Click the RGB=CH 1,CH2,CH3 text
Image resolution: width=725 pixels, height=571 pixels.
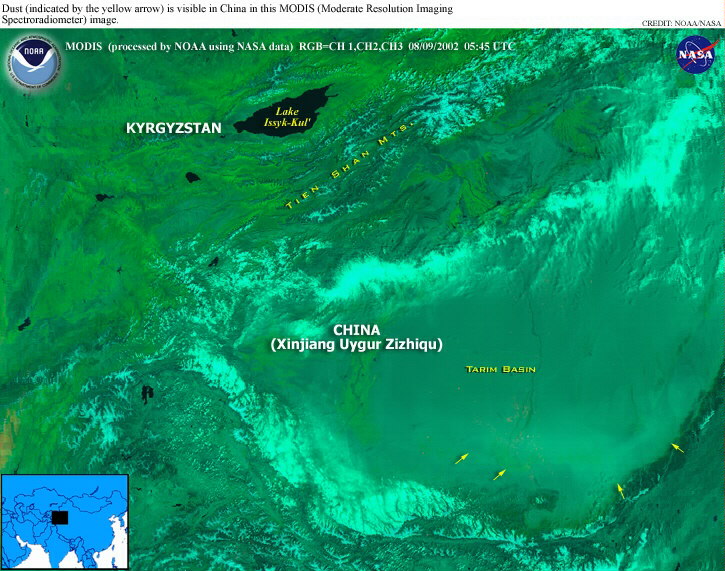(351, 47)
